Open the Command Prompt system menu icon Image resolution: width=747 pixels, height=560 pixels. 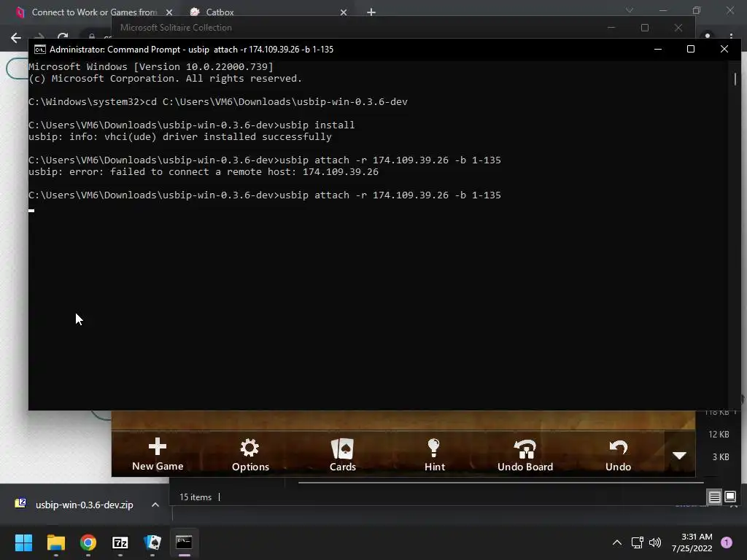(40, 50)
